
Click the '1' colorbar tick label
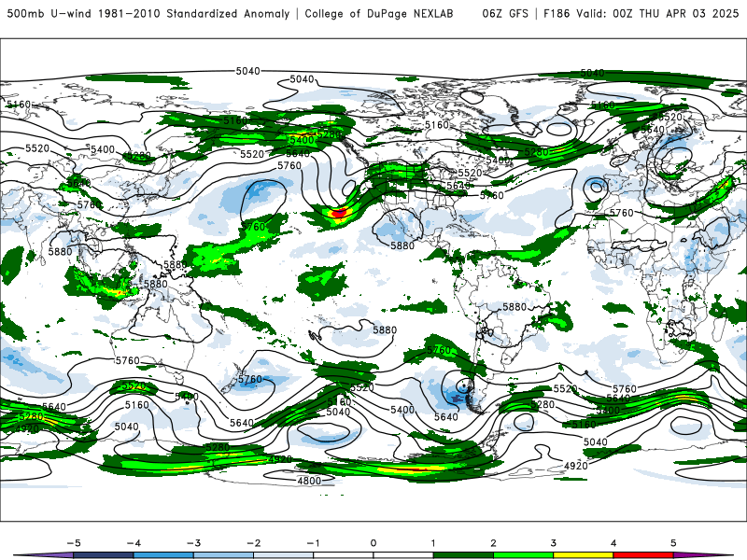(433, 543)
